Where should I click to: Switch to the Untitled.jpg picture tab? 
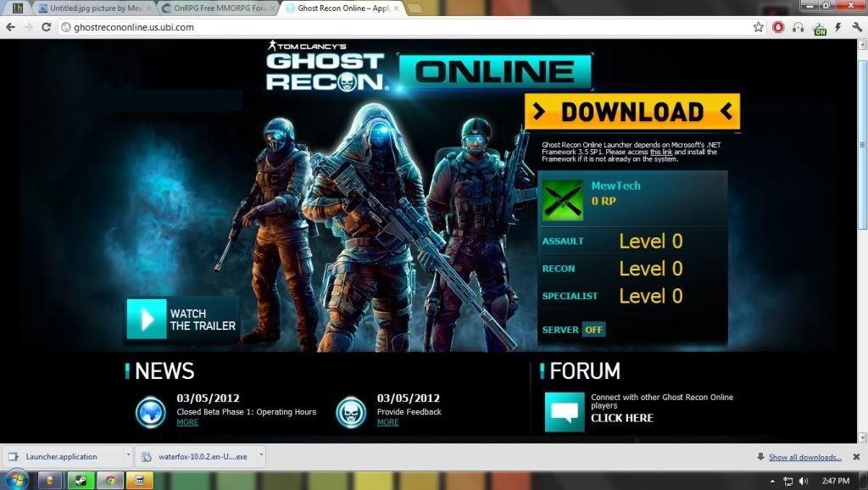pos(95,8)
